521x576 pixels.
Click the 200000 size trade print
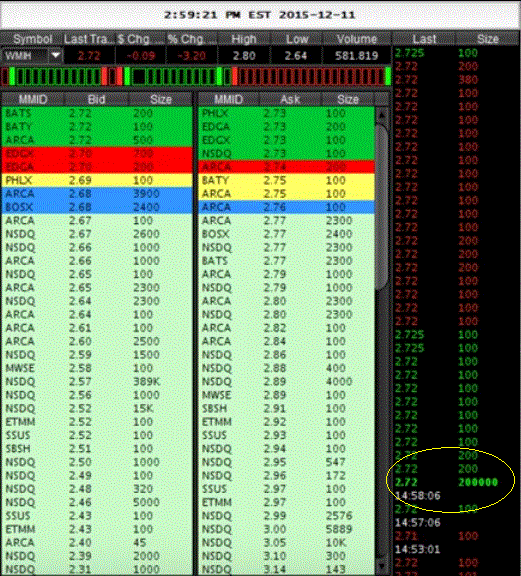478,482
